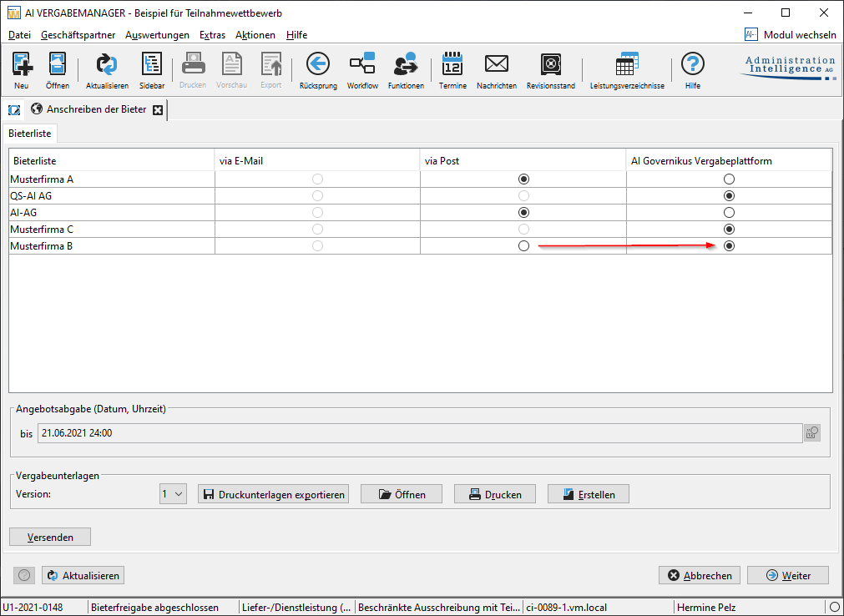Open the Auswertungen menu

pos(157,35)
